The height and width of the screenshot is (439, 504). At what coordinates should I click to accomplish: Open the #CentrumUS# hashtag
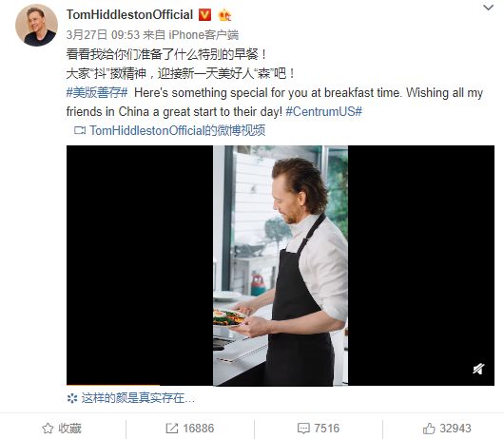323,112
